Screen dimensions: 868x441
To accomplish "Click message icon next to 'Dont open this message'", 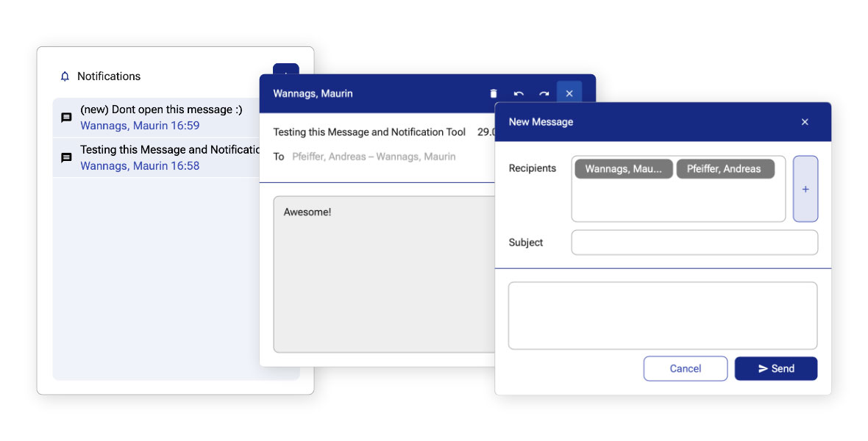I will [x=66, y=118].
